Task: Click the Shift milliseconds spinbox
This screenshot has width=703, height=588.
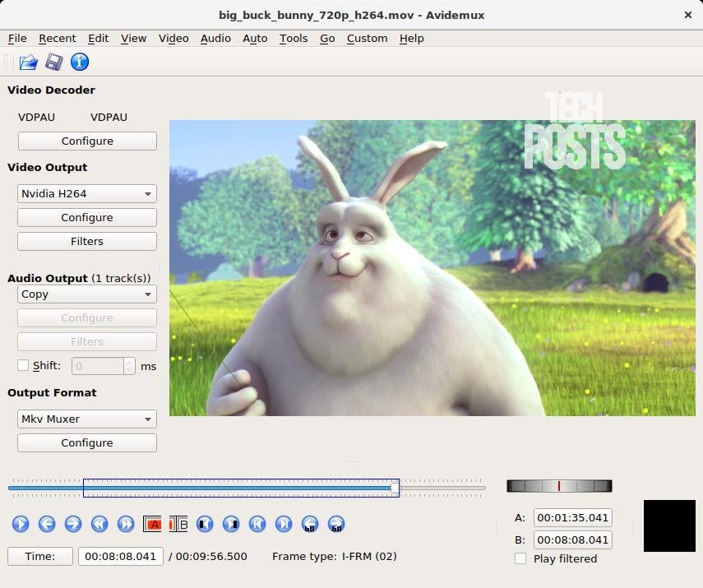Action: pos(103,366)
